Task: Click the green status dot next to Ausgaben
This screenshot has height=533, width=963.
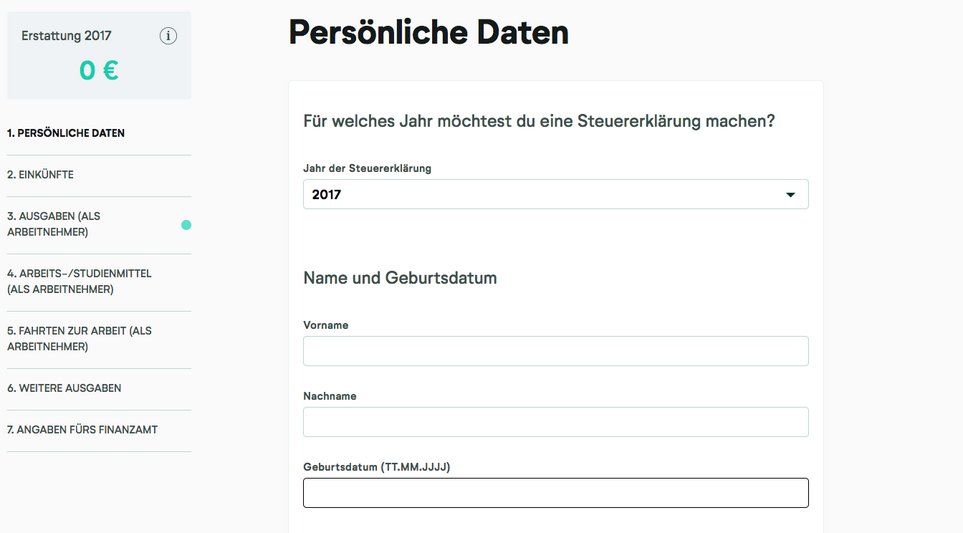Action: click(x=186, y=225)
